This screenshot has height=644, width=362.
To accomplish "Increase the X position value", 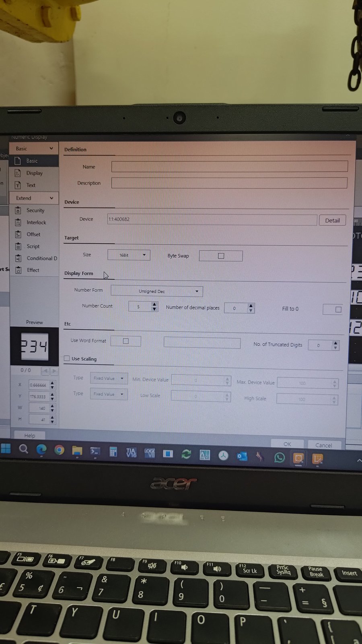I will pyautogui.click(x=52, y=382).
